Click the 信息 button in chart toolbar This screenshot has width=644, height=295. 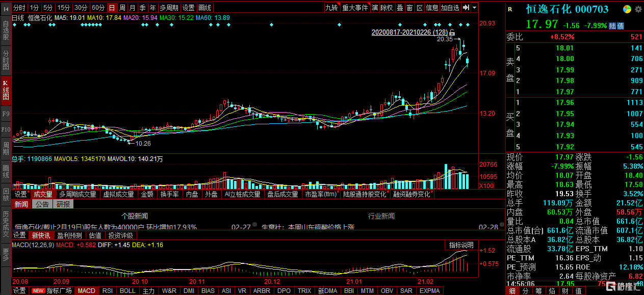click(x=432, y=8)
